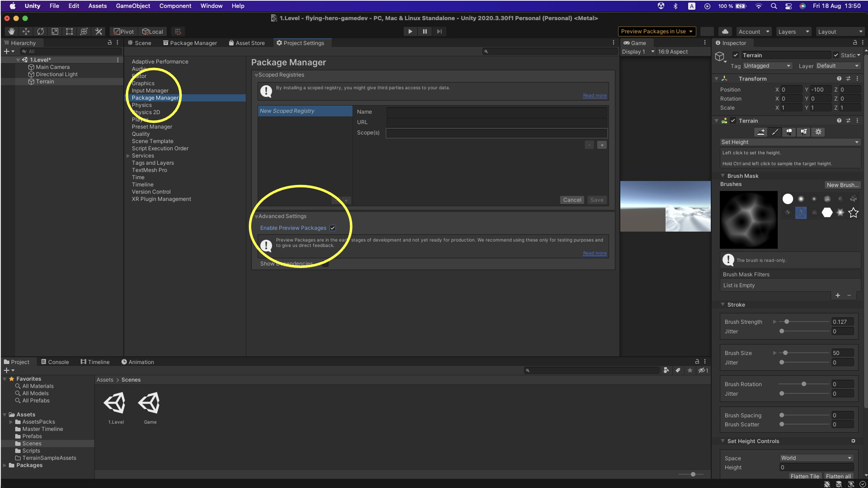Switch to the Console tab
868x488 pixels.
55,362
